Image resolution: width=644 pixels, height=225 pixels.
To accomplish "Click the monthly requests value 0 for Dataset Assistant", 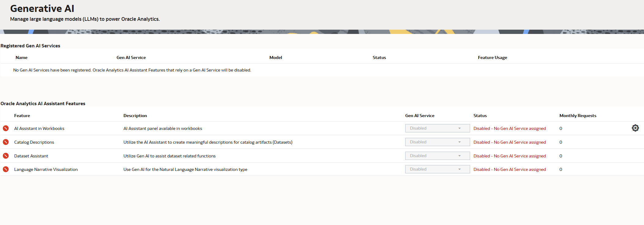I will [561, 156].
